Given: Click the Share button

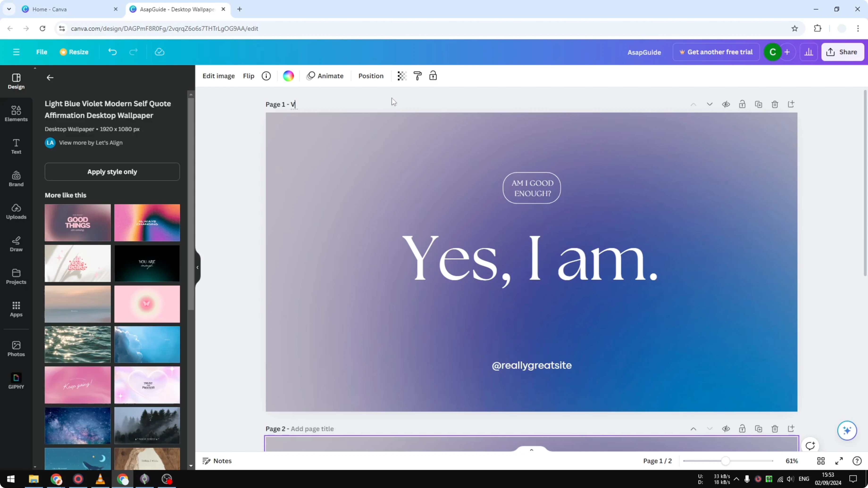Looking at the screenshot, I should [x=843, y=52].
